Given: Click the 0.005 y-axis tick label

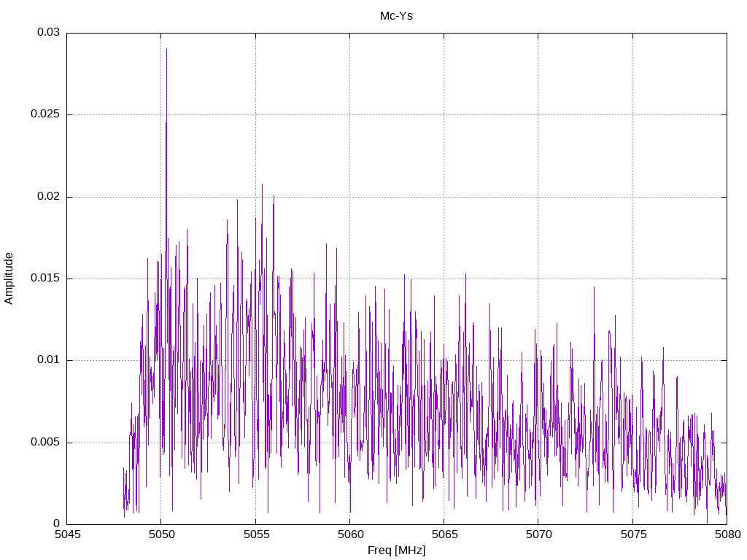Looking at the screenshot, I should pos(45,443).
